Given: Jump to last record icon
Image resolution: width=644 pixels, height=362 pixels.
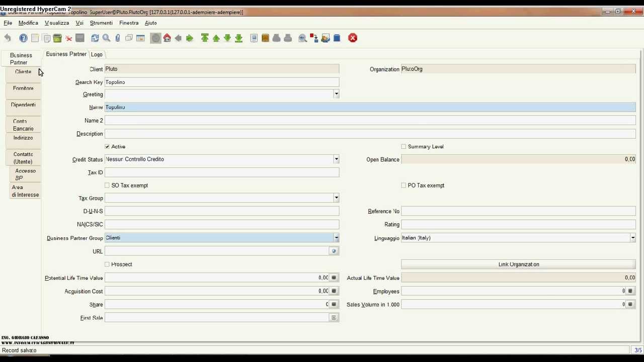Looking at the screenshot, I should point(239,38).
